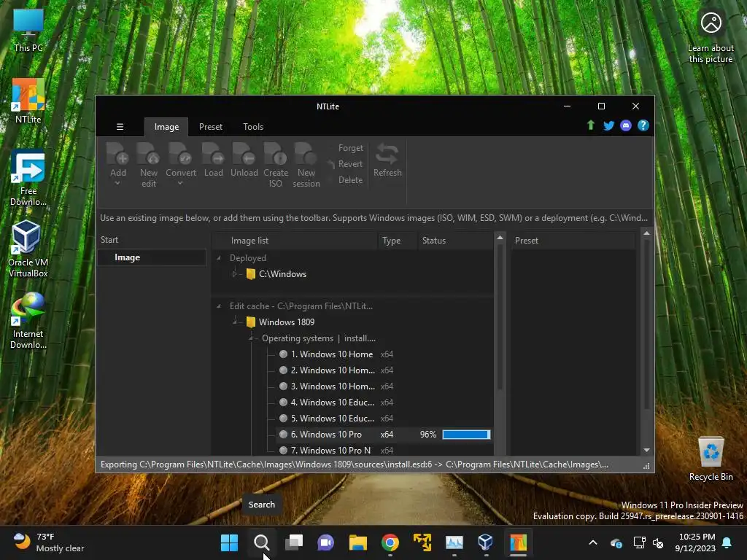Open the hamburger menu in NTLite
The height and width of the screenshot is (560, 747).
(x=120, y=127)
